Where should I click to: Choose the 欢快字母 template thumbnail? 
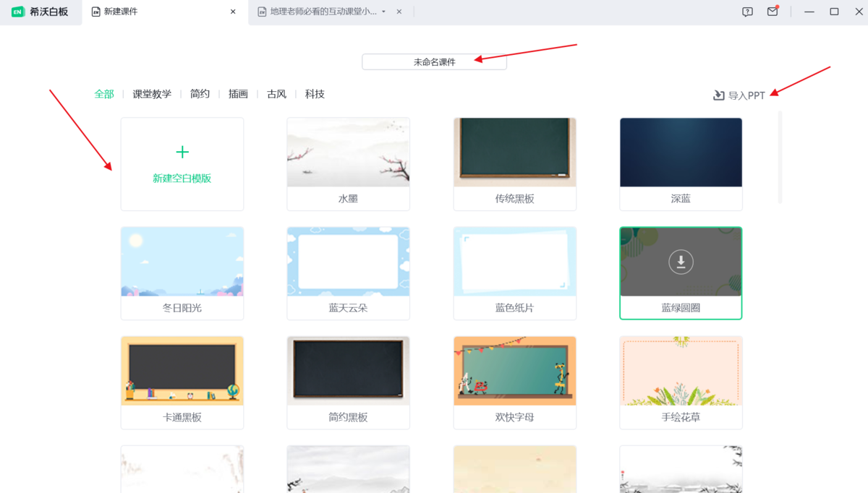coord(515,371)
